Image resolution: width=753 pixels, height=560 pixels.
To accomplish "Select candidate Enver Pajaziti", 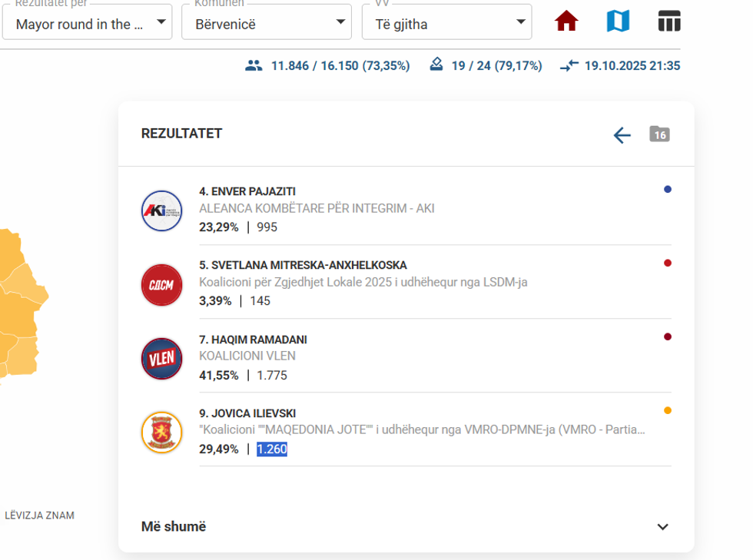I will [x=247, y=191].
